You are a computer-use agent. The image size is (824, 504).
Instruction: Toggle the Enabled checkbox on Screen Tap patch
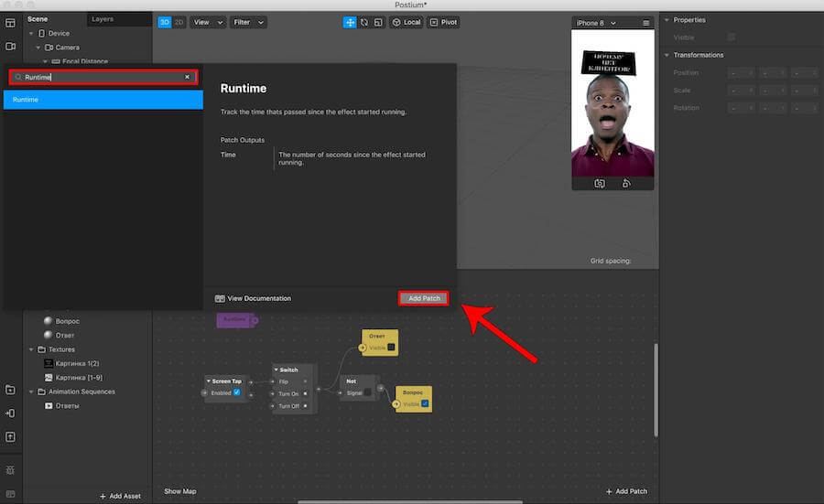(236, 392)
